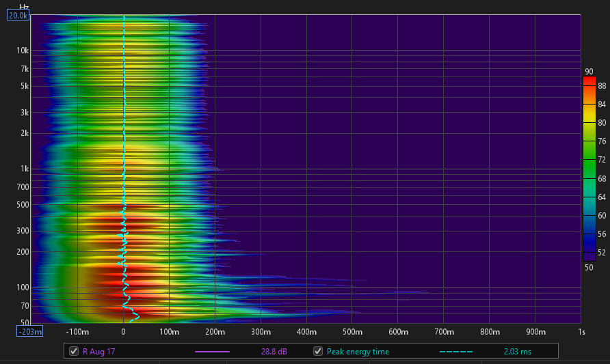610x364 pixels.
Task: Toggle the Peak energy time checkbox
Action: coord(318,351)
